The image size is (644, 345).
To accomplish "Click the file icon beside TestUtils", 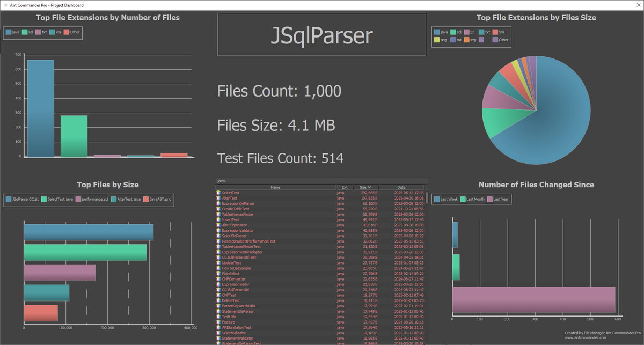I will [x=218, y=317].
